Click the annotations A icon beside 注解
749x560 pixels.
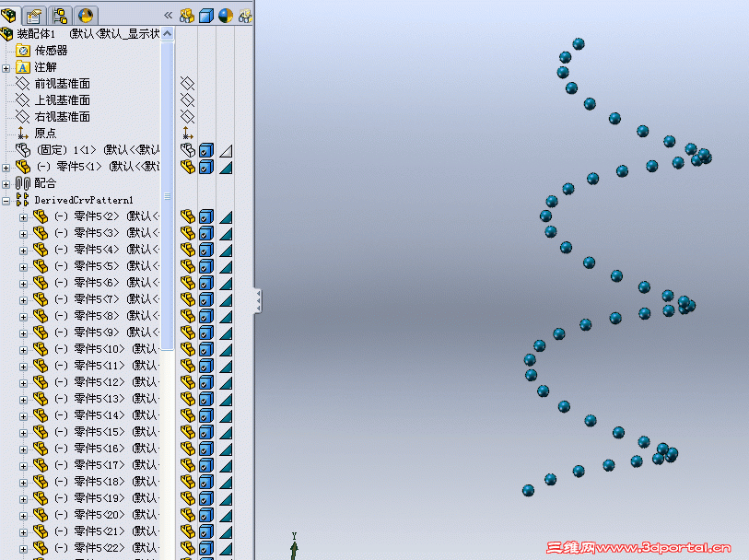tap(22, 67)
